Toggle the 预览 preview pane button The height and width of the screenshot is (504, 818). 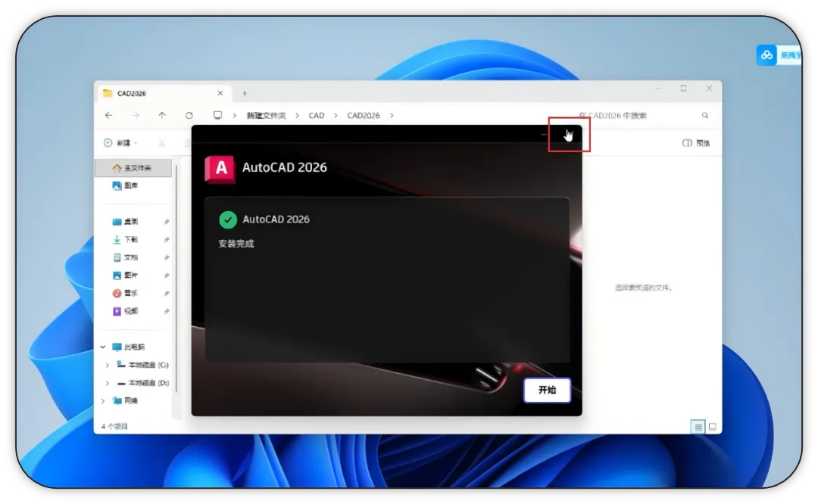pyautogui.click(x=697, y=143)
